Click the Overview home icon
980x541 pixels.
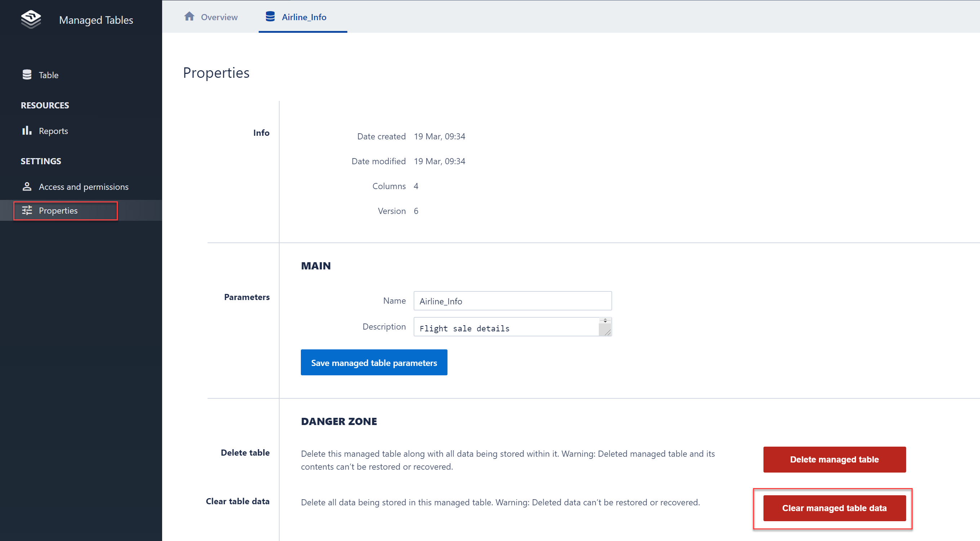click(x=189, y=16)
